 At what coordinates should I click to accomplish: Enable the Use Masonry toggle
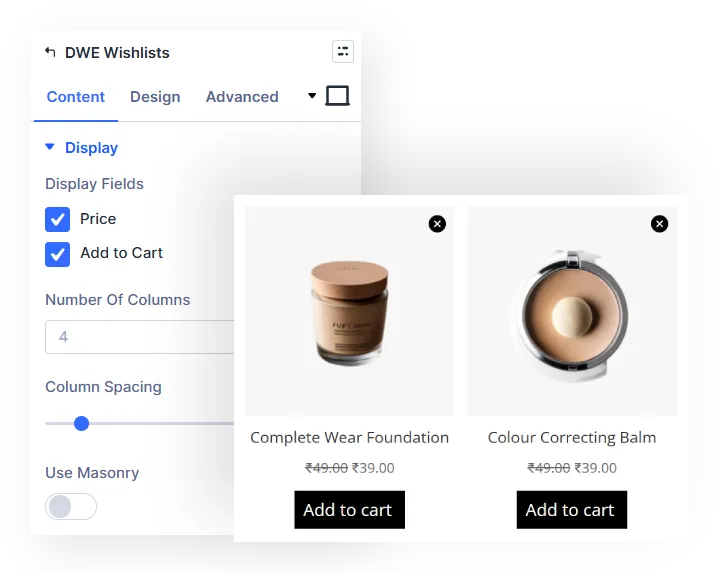click(x=71, y=506)
